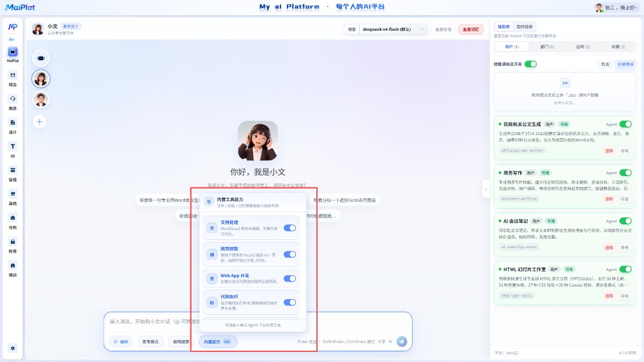The width and height of the screenshot is (644, 362).
Task: Open the 综合 module in left sidebar
Action: point(13,75)
